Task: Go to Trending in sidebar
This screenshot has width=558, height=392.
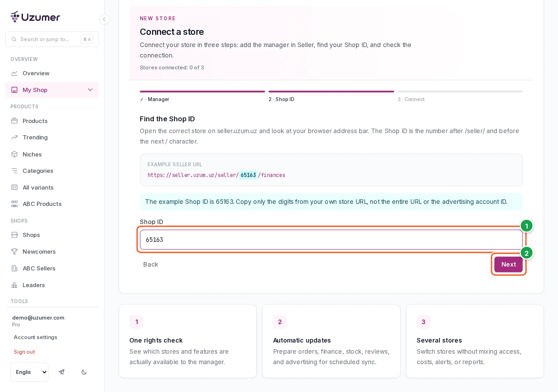Action: (52, 137)
